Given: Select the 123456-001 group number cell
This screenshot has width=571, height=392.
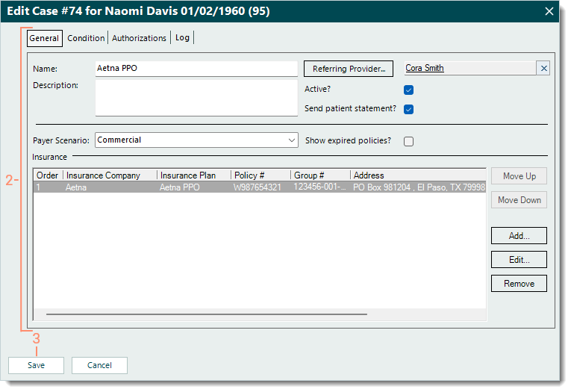Looking at the screenshot, I should point(319,187).
